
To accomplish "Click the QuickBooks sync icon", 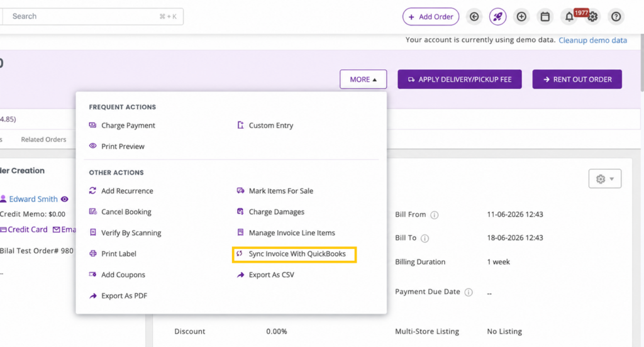I will 240,253.
